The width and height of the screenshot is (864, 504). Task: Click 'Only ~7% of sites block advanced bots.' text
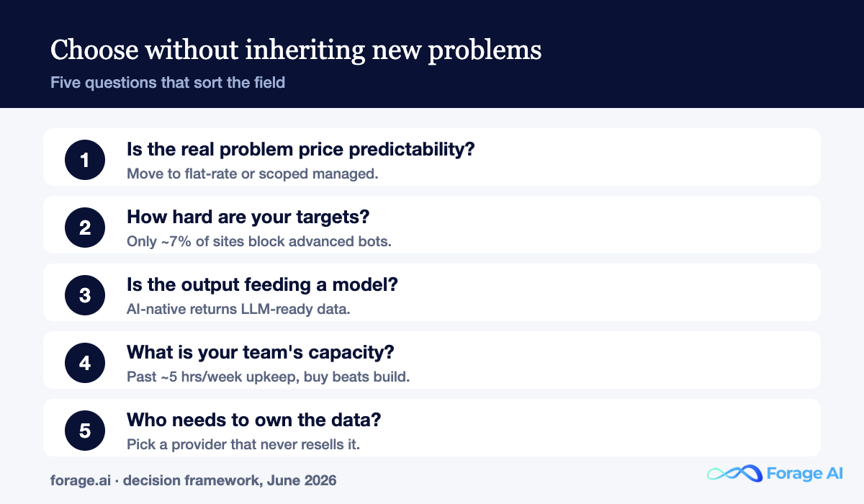pos(259,241)
